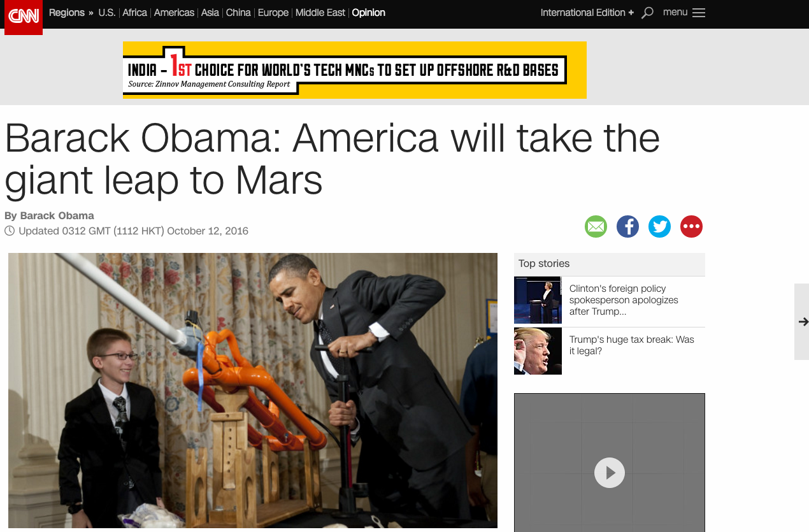
Task: Go to the Middle East section
Action: (320, 13)
